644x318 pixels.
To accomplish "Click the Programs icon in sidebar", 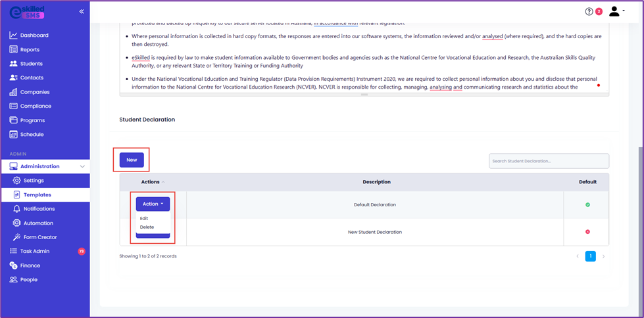I will [13, 120].
